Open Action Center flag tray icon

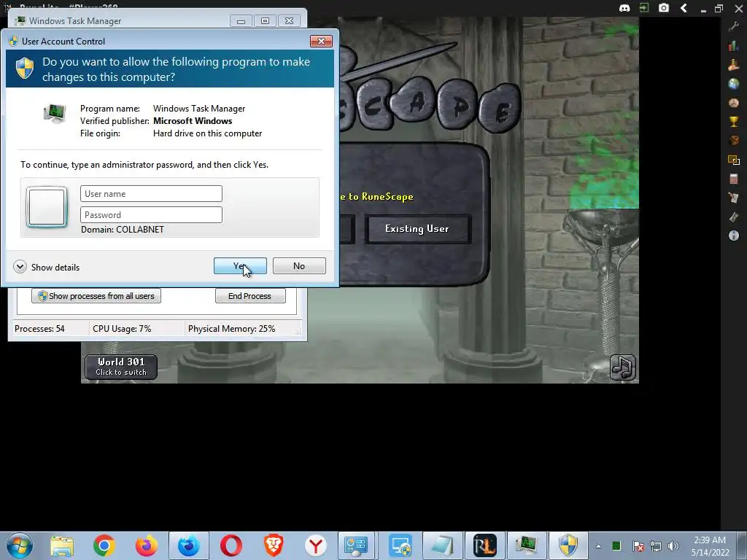pos(638,546)
